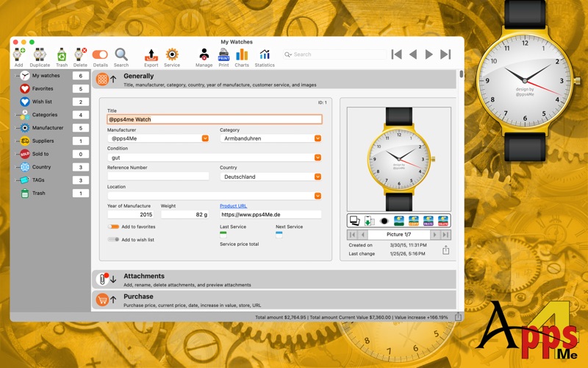Open the Service gear tool
588x368 pixels.
coord(172,54)
